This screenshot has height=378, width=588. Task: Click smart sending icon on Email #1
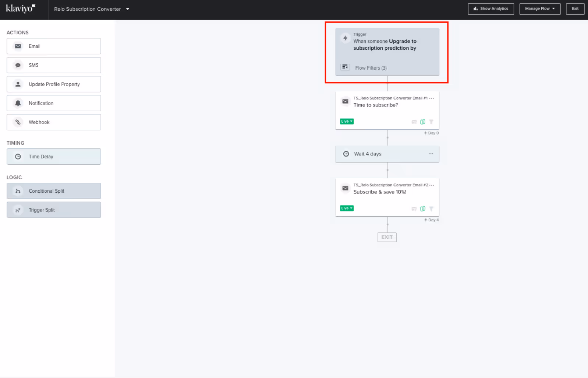(414, 122)
